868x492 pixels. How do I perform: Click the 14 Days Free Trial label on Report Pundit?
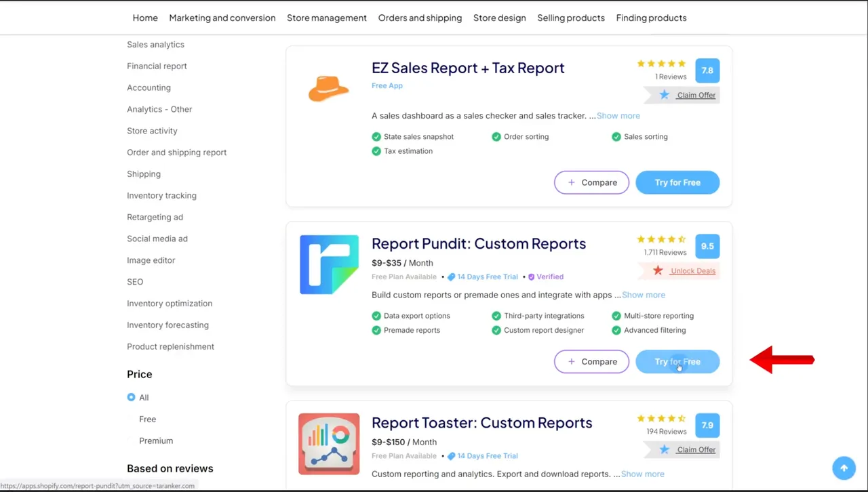(487, 277)
